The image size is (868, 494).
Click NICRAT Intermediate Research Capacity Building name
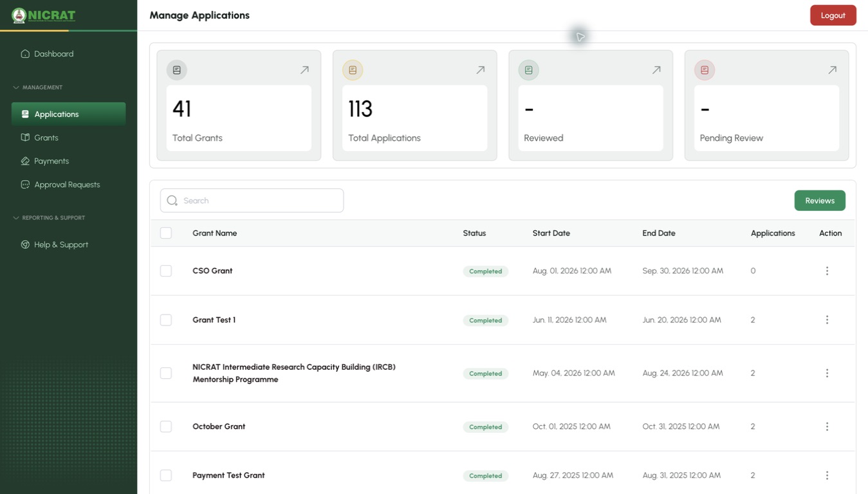point(294,373)
